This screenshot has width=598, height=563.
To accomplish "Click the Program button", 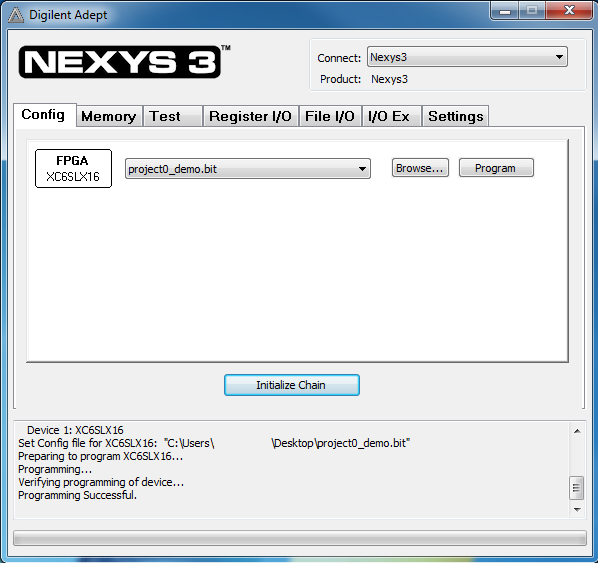I will (x=496, y=168).
